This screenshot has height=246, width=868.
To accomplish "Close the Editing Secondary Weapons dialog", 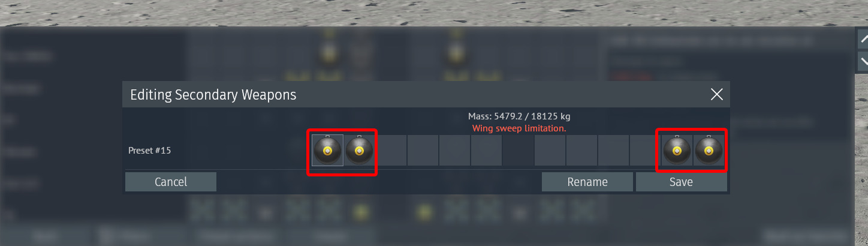I will pos(716,94).
